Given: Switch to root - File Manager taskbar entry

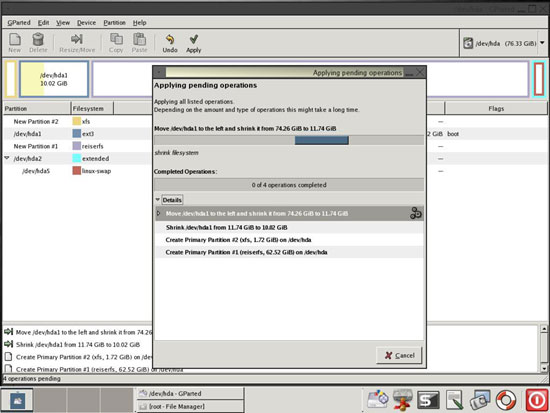Looking at the screenshot, I should [x=190, y=406].
